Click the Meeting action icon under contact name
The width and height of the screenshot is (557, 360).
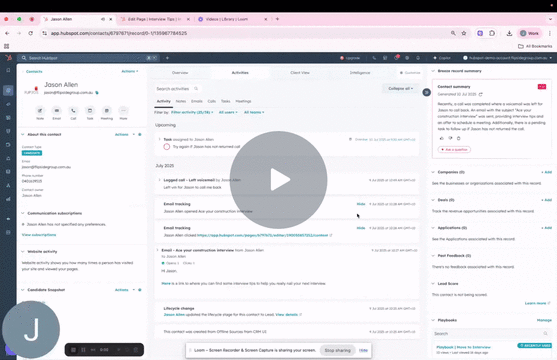click(107, 111)
